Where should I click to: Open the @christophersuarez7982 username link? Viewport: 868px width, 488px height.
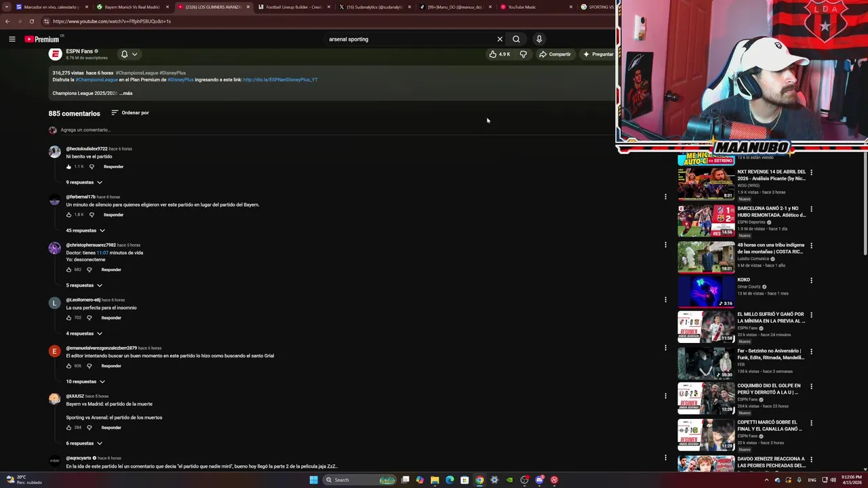(x=91, y=245)
